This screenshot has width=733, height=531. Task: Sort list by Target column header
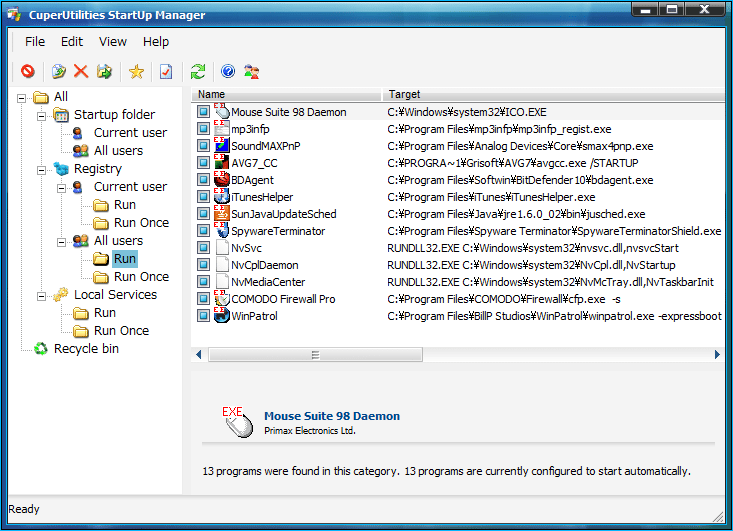point(554,94)
